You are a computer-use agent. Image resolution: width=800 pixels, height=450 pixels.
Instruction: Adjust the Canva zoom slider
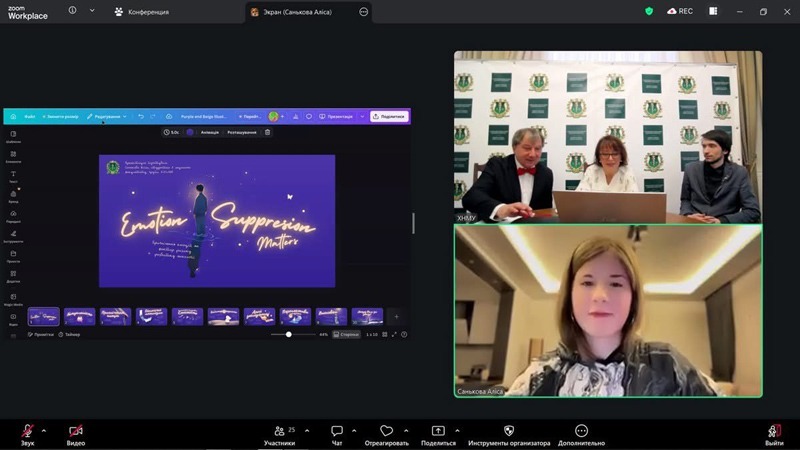[x=289, y=334]
